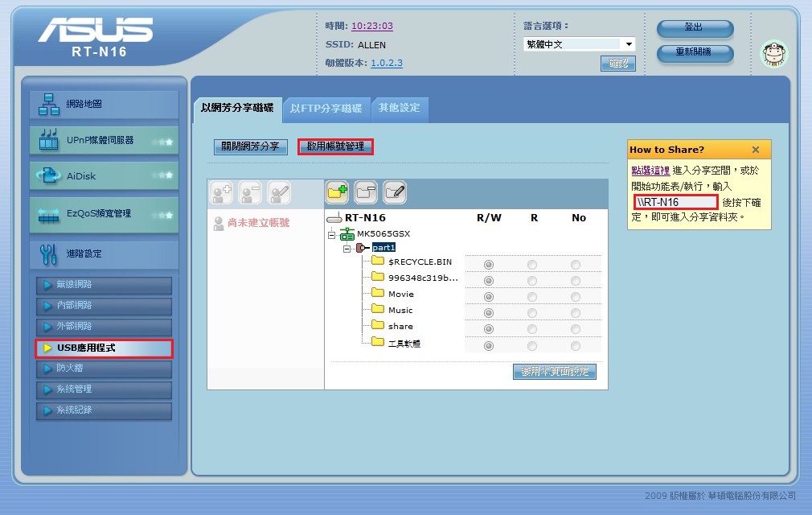Expand 系統管理 submenu

coord(104,389)
